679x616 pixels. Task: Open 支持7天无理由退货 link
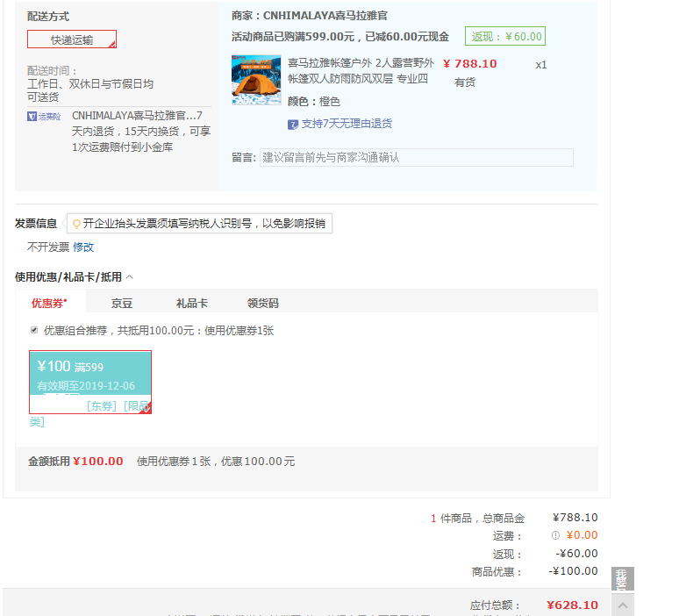point(347,124)
